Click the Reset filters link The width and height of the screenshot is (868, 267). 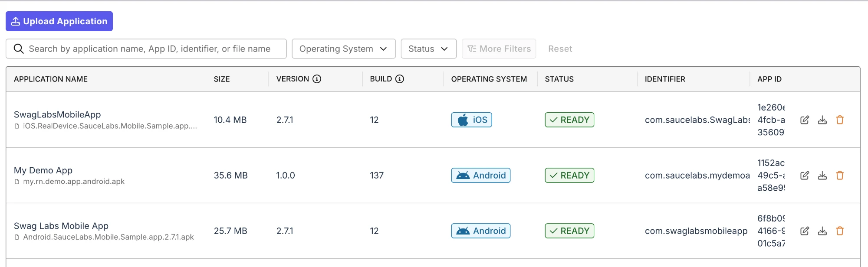coord(560,49)
